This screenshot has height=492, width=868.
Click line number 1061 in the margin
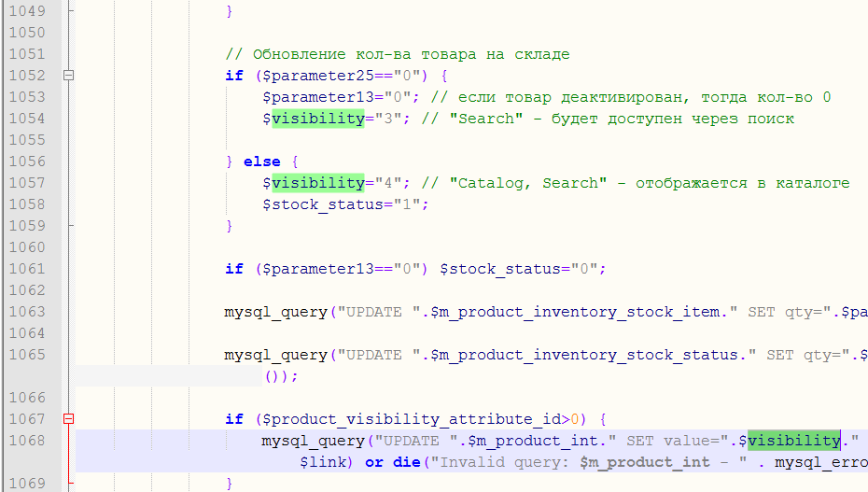pos(26,269)
